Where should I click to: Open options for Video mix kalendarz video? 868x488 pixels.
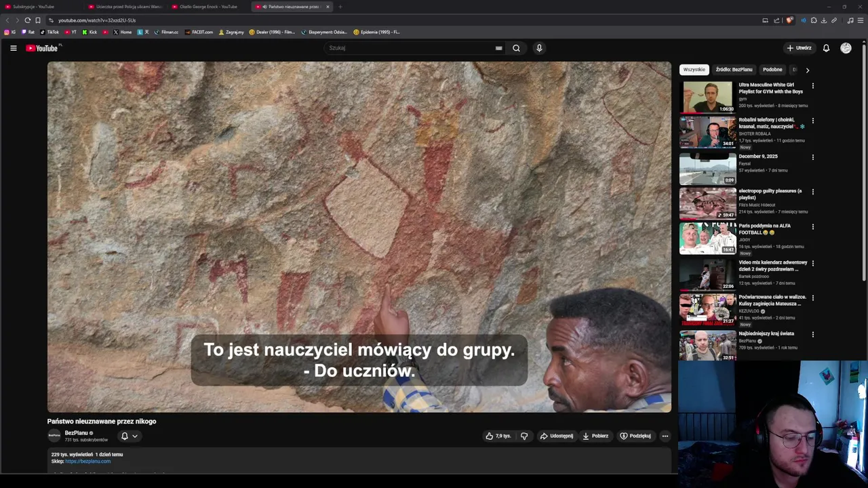pyautogui.click(x=812, y=263)
